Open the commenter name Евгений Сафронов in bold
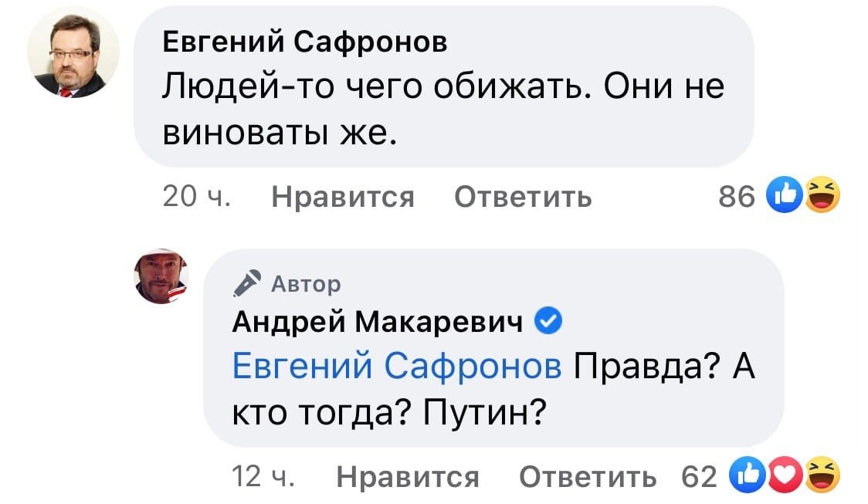The height and width of the screenshot is (504, 868). click(305, 42)
